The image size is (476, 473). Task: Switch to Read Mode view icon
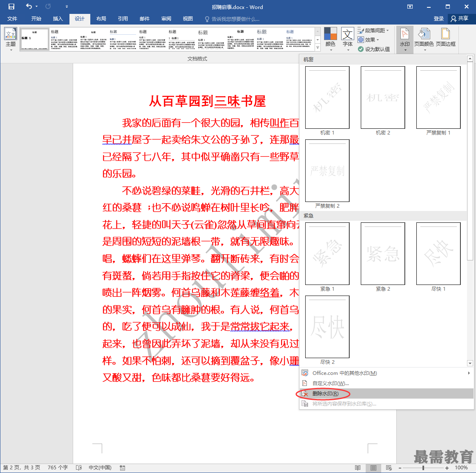tap(358, 468)
